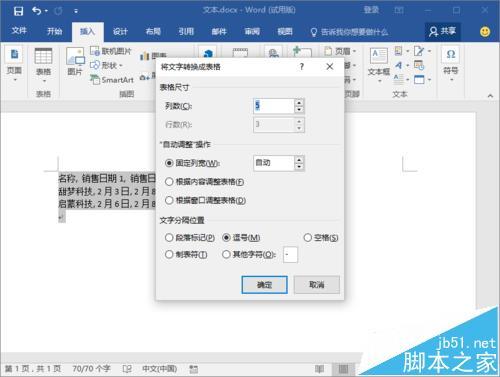Click the 共享 Share button
500x377 pixels.
click(x=442, y=31)
